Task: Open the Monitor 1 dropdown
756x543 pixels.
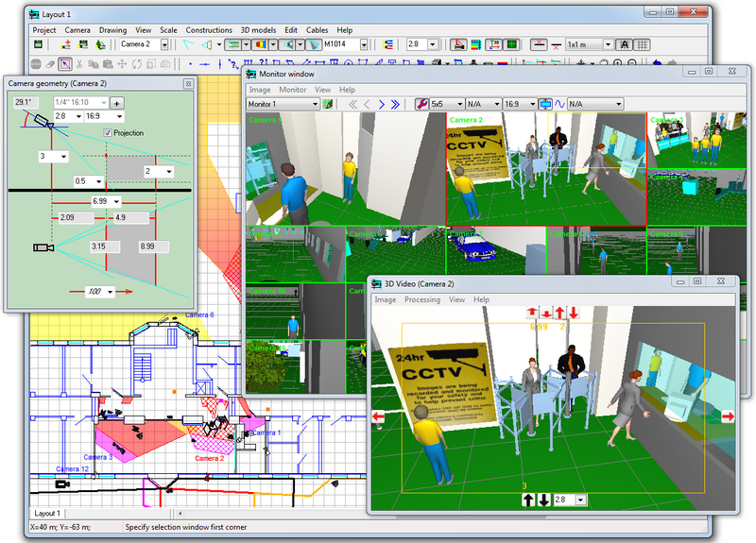Action: click(x=314, y=104)
